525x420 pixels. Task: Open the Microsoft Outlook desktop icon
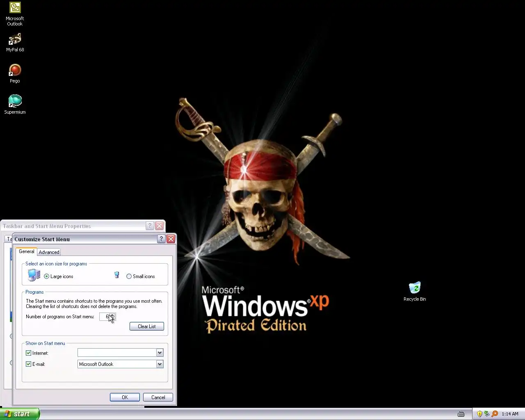click(x=15, y=14)
